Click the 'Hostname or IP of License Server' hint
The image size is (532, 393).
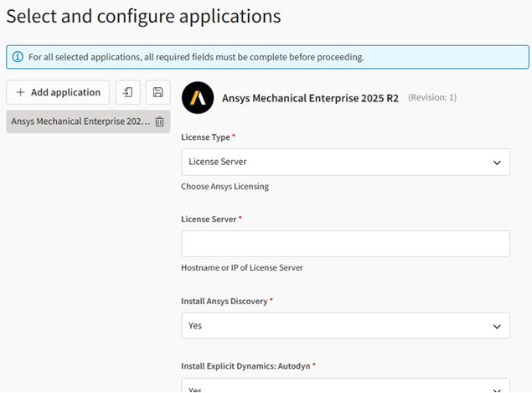pos(242,268)
